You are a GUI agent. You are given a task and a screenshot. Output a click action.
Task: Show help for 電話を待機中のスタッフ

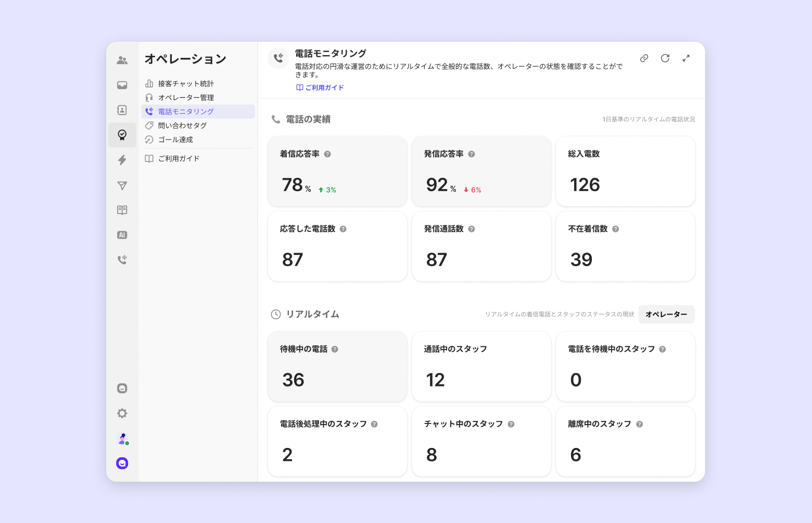[663, 350]
